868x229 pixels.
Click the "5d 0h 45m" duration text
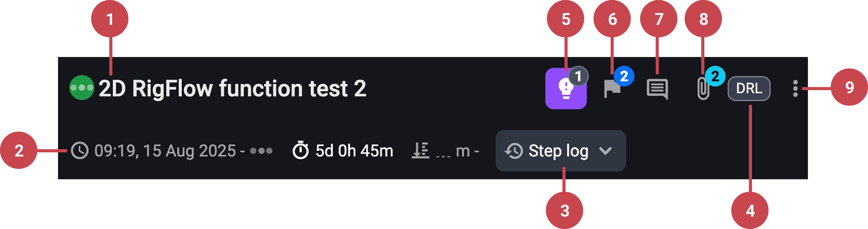(x=354, y=151)
